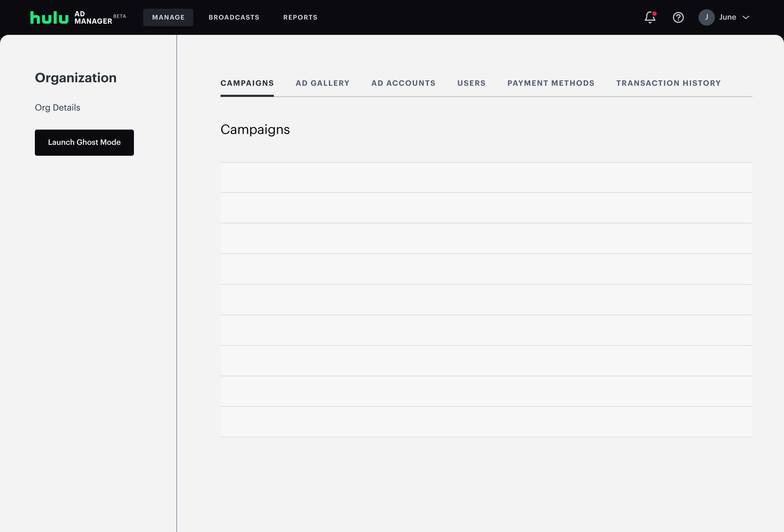This screenshot has height=532, width=784.
Task: View unread notification indicator on bell
Action: click(654, 14)
